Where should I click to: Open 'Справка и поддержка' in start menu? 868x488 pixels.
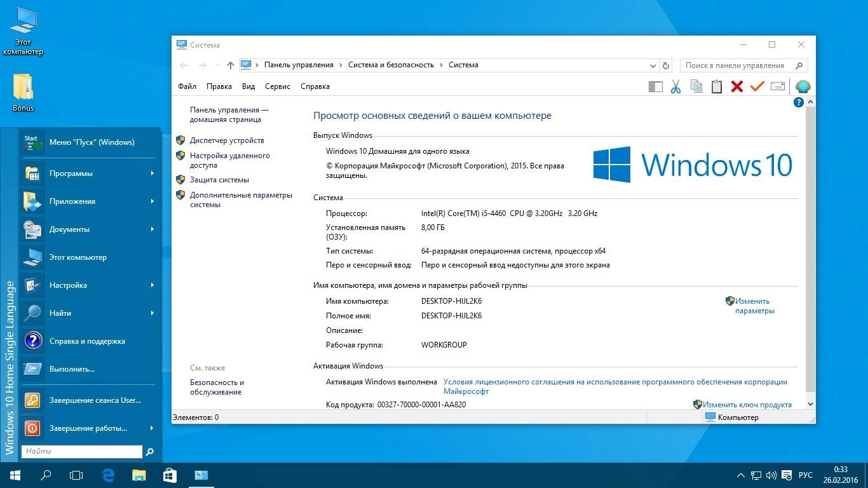(88, 341)
